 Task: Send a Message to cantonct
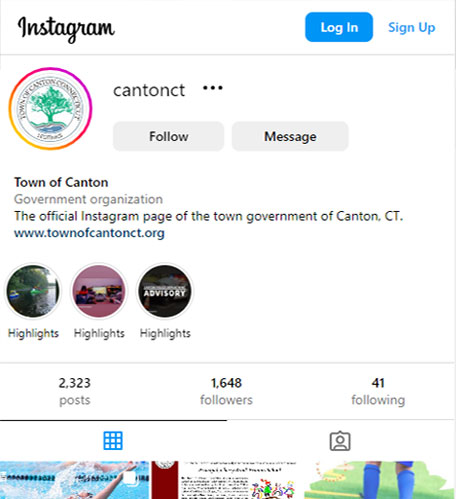[290, 136]
